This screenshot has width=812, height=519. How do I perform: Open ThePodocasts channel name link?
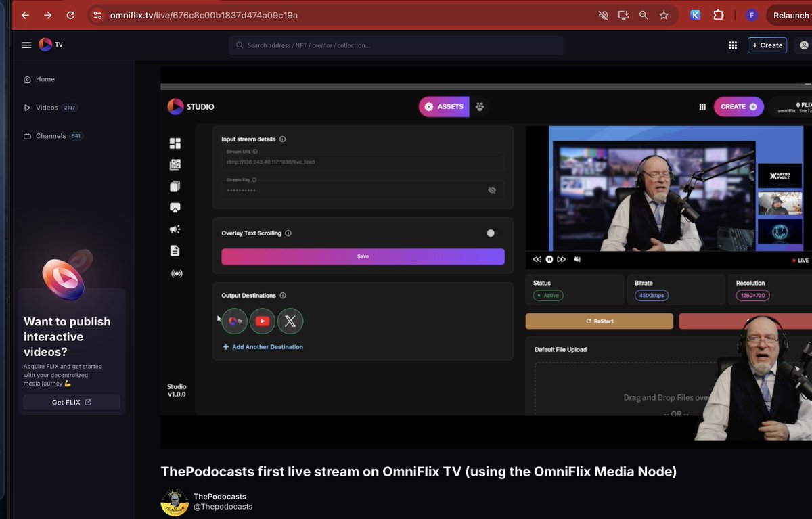point(220,497)
